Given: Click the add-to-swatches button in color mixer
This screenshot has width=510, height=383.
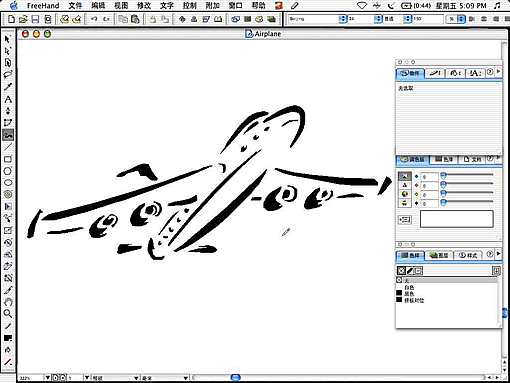Looking at the screenshot, I should pyautogui.click(x=405, y=219).
